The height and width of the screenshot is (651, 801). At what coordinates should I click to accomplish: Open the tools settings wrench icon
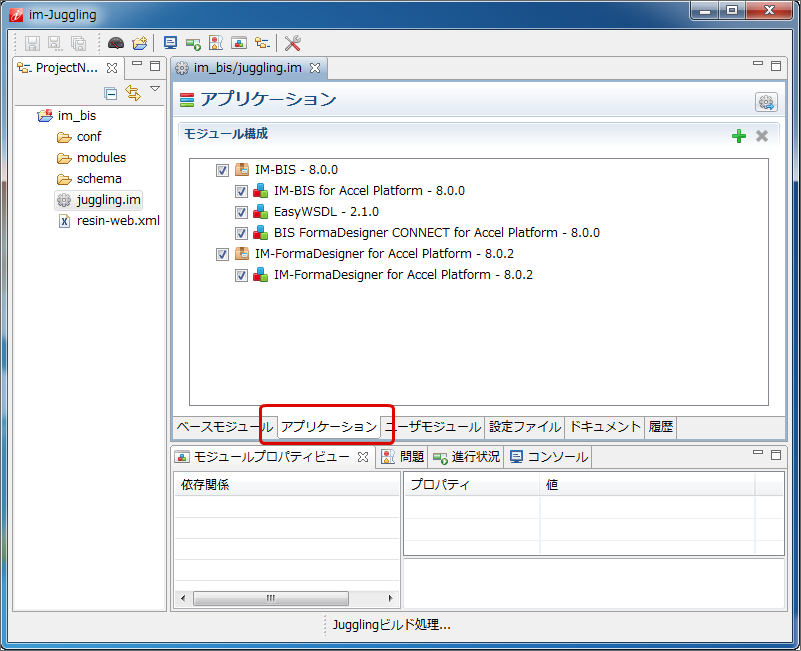tap(292, 43)
